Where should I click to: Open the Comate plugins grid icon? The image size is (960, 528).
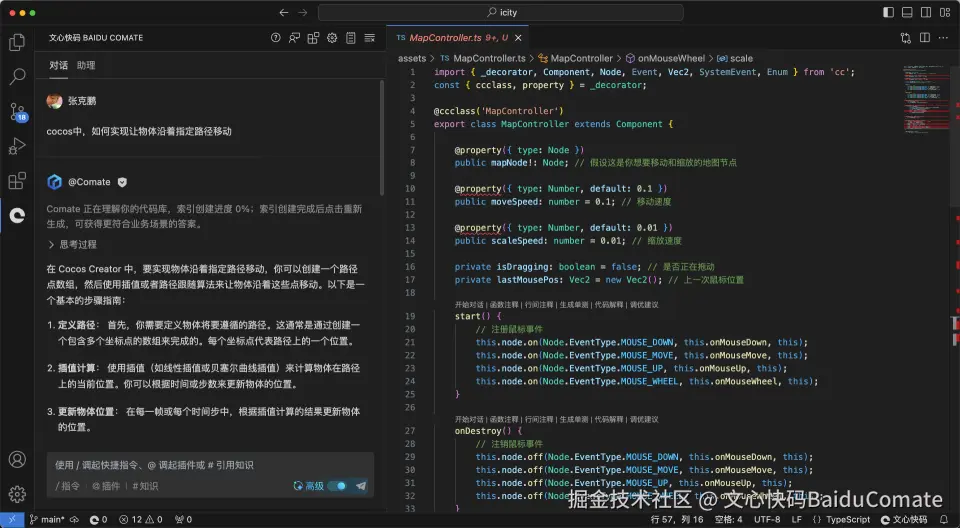click(x=313, y=38)
